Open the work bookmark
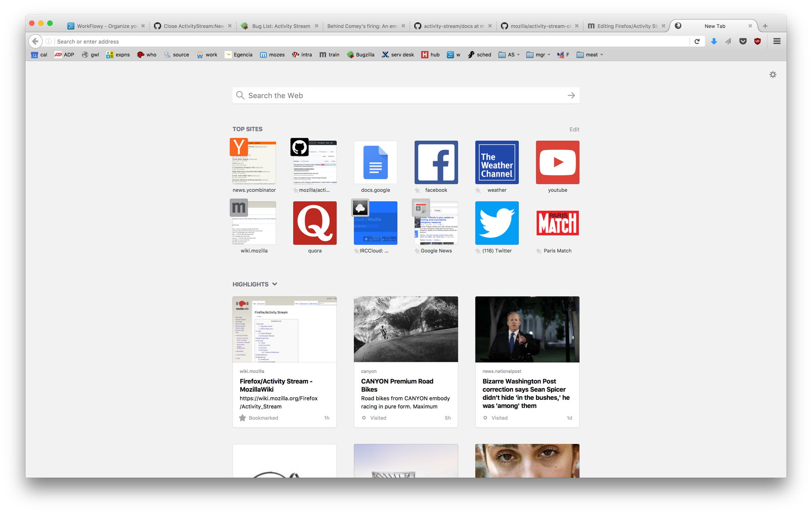Screen dimensions: 812x514 207,55
